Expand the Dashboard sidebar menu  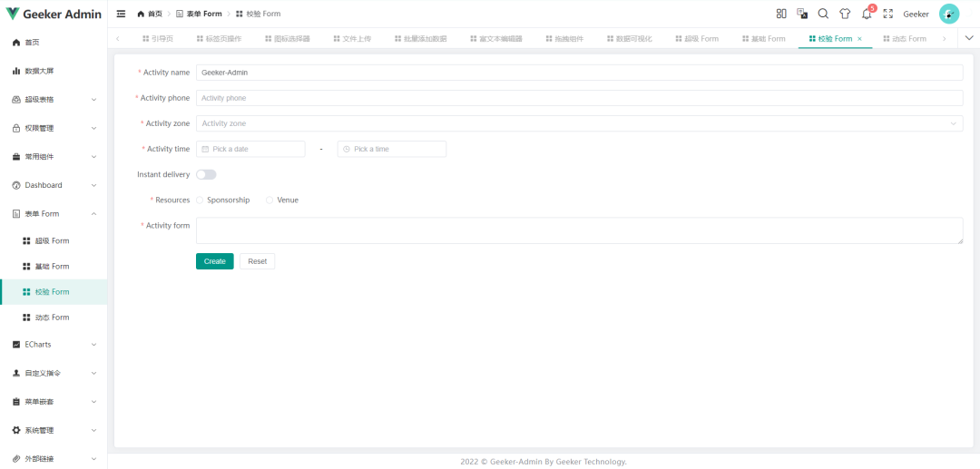tap(93, 185)
